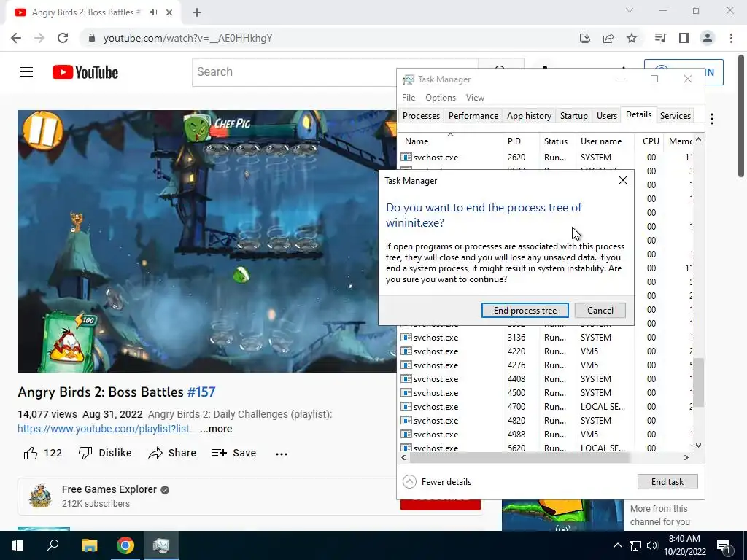Screen dimensions: 747x560
Task: Open File Explorer from the taskbar
Action: coord(89,545)
